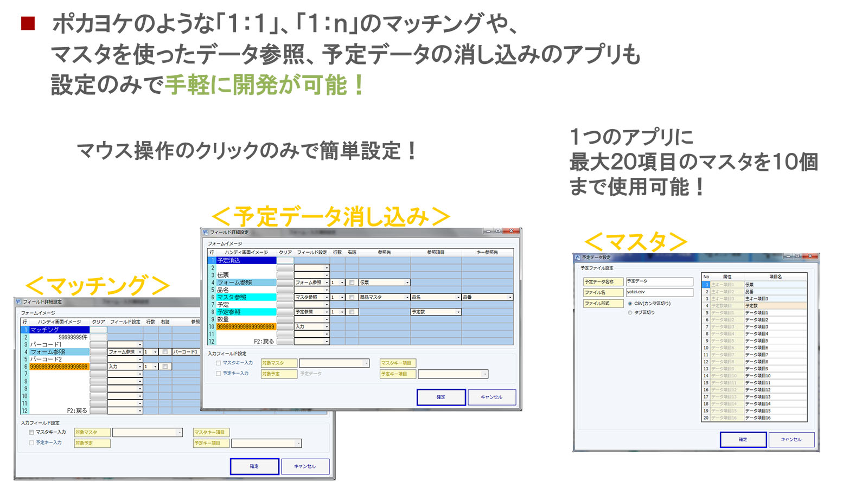This screenshot has height=488, width=868.
Task: Select the タブ区切り radio button
Action: [630, 313]
